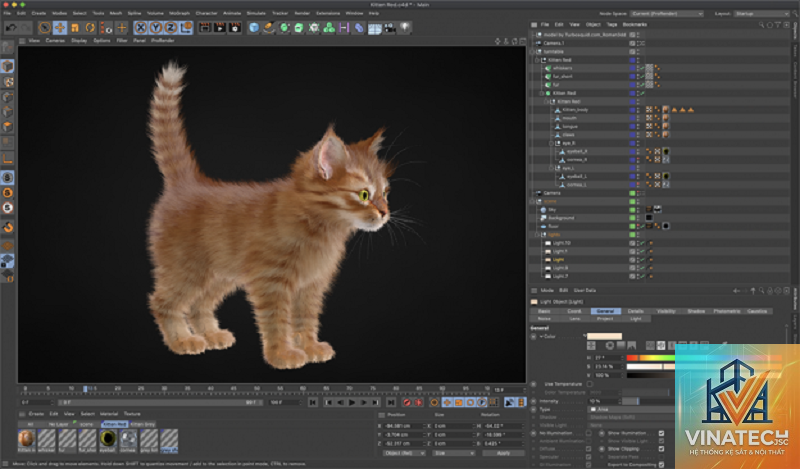800x469 pixels.
Task: Select Model mode icon in left palette
Action: (x=7, y=66)
